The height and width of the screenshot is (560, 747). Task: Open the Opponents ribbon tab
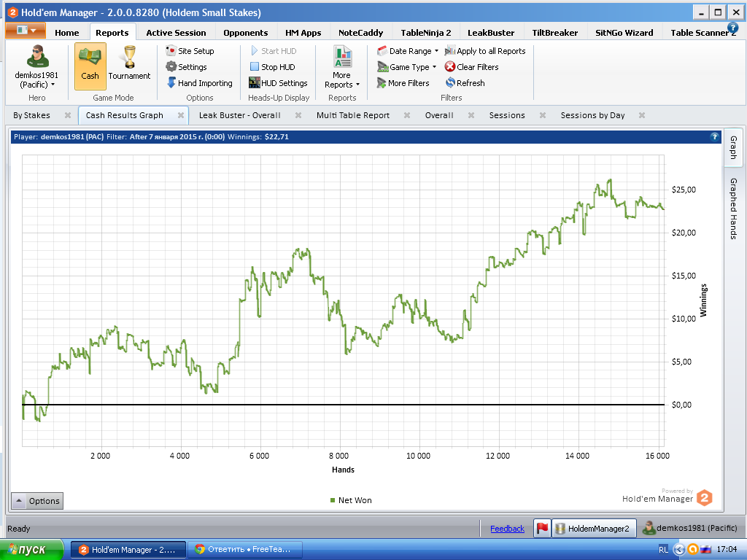pyautogui.click(x=245, y=33)
